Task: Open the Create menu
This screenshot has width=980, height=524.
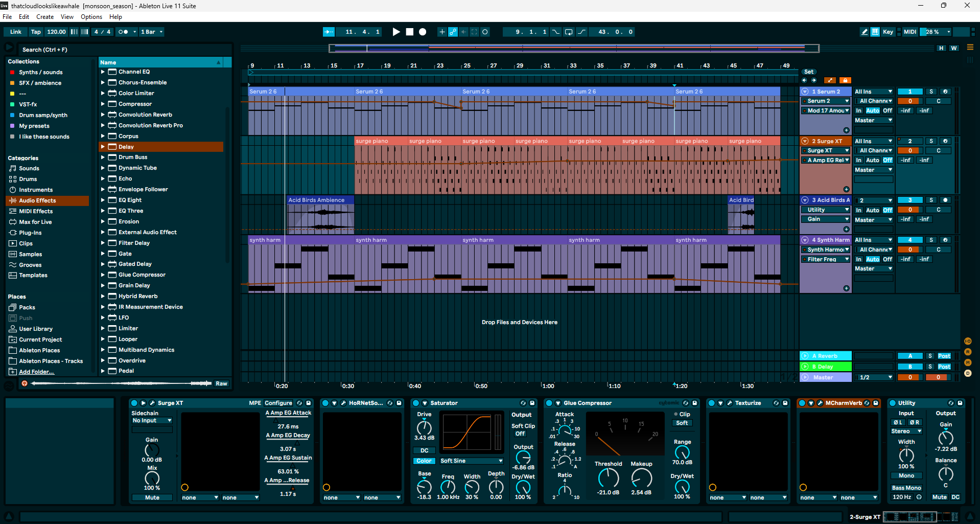Action: pos(45,17)
